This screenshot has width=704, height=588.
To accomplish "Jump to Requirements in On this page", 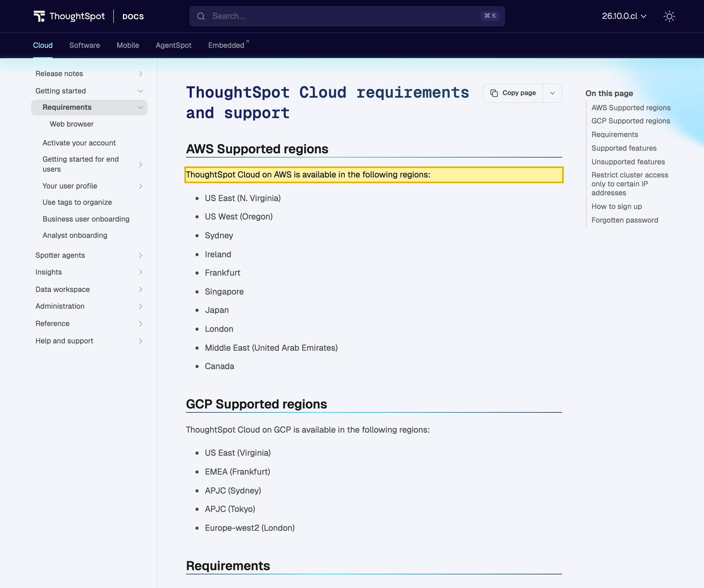I will pos(615,135).
